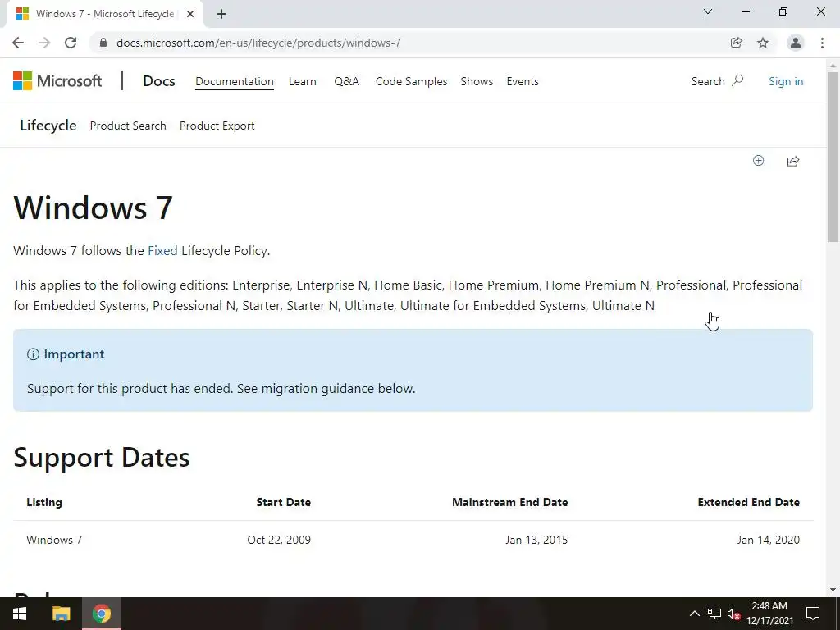Click the scrollbar down arrow
The width and height of the screenshot is (840, 630).
click(833, 590)
